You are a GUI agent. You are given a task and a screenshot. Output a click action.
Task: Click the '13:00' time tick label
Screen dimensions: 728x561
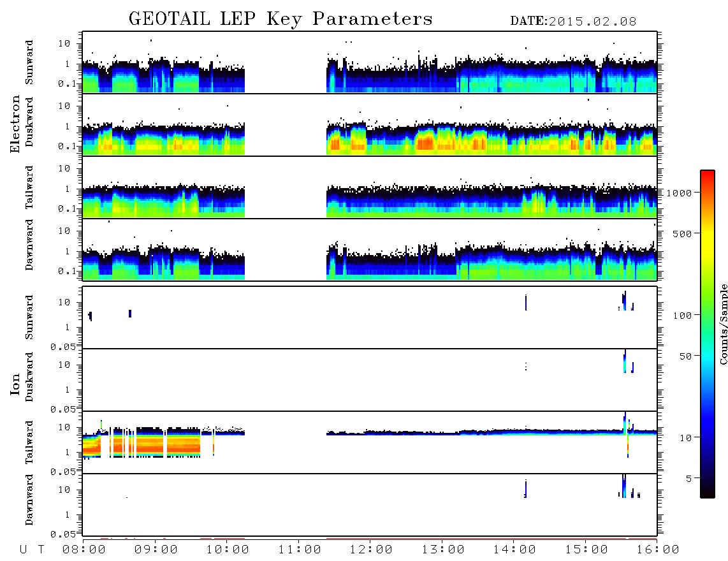(443, 550)
